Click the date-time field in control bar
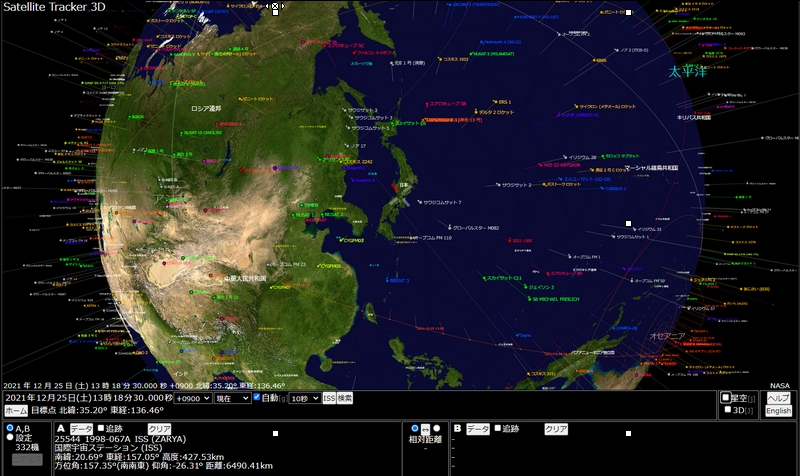Viewport: 800px width, 476px height. [x=89, y=398]
